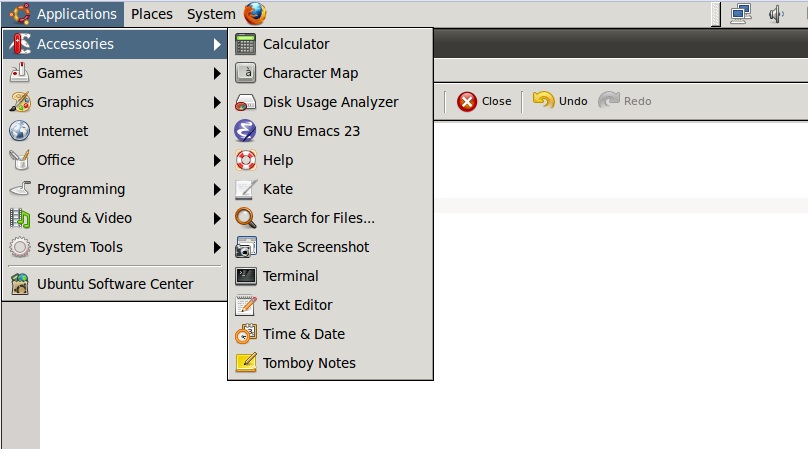Screen dimensions: 808x449
Task: Select Calculator menu entry text
Action: [296, 44]
